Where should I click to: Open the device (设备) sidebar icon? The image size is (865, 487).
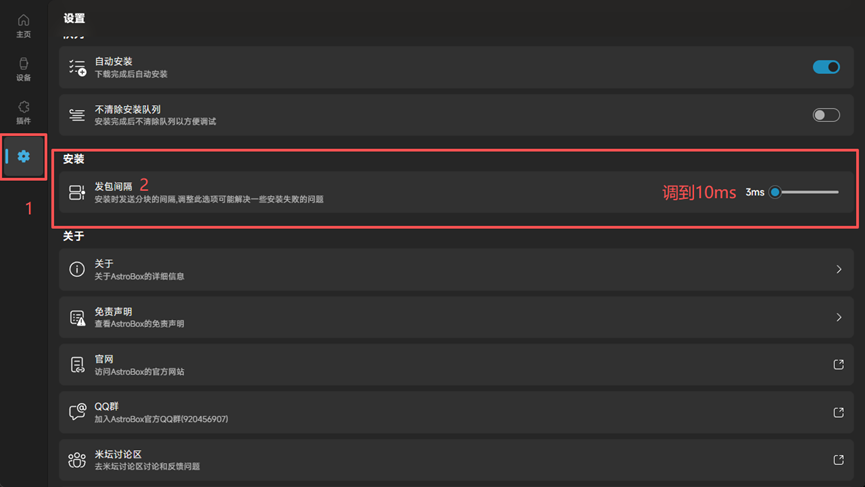click(23, 64)
